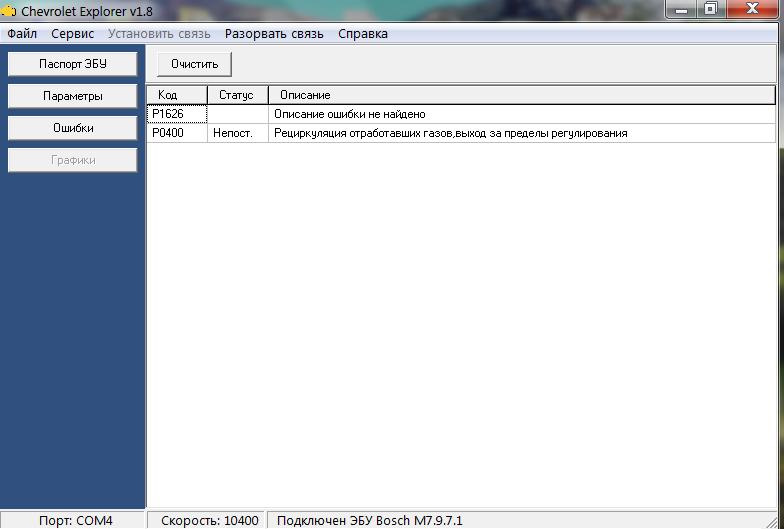The image size is (784, 529).
Task: Click the greyed-out Установить связь menu item
Action: 159,34
